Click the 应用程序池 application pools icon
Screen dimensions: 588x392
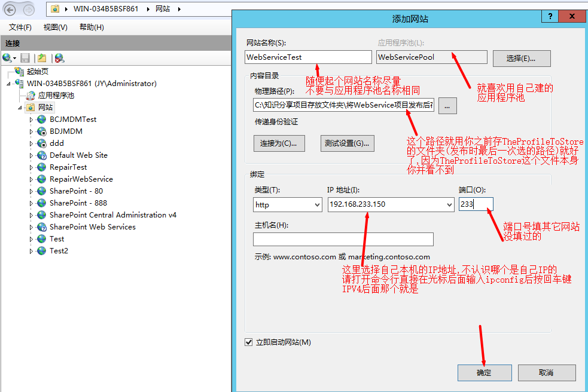pyautogui.click(x=31, y=95)
